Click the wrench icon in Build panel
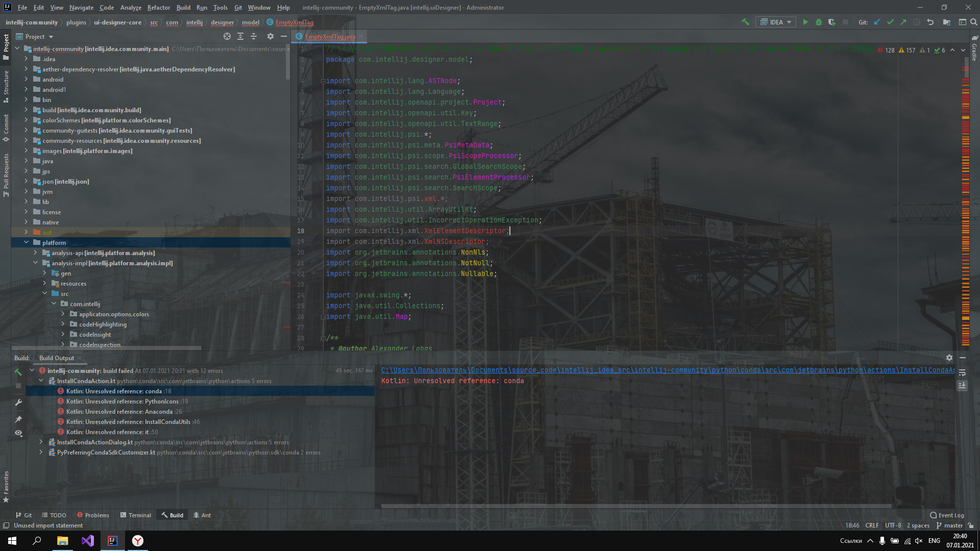 (x=18, y=403)
